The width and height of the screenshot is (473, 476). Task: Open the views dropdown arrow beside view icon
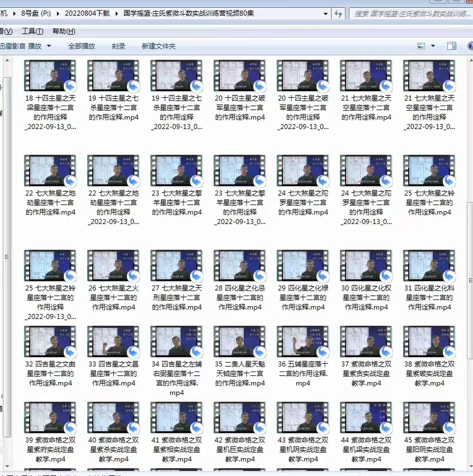tap(432, 46)
